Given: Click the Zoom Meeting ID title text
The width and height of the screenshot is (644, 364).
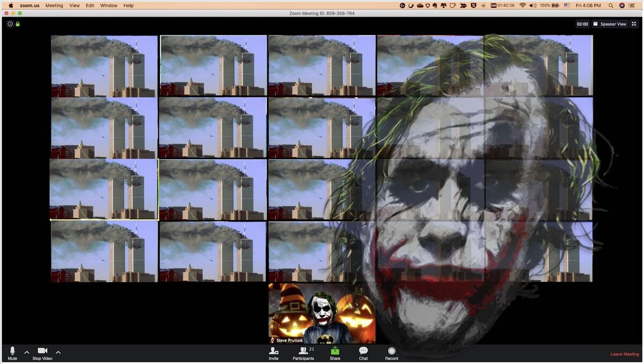Looking at the screenshot, I should [322, 13].
